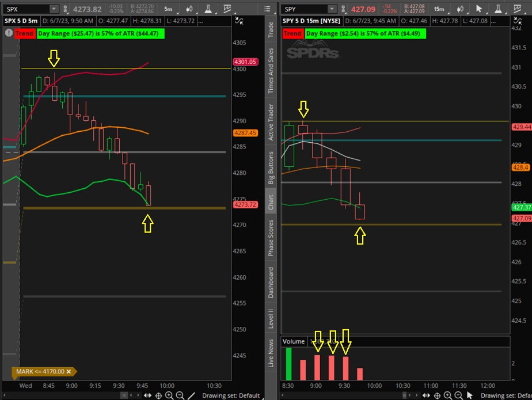Click 4273.72 last price bubble on SPX axis
The image size is (532, 400).
pyautogui.click(x=245, y=204)
